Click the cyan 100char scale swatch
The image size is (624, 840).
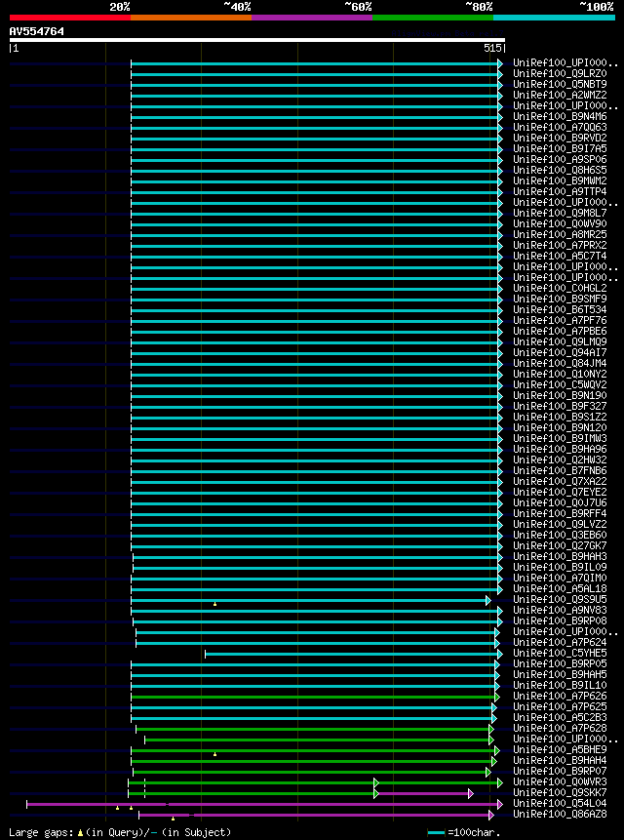[436, 832]
